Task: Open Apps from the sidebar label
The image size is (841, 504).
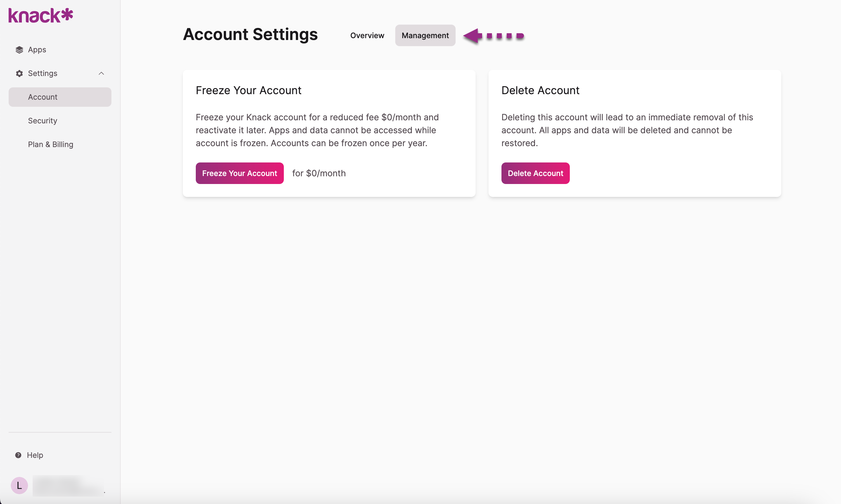Action: (x=37, y=50)
